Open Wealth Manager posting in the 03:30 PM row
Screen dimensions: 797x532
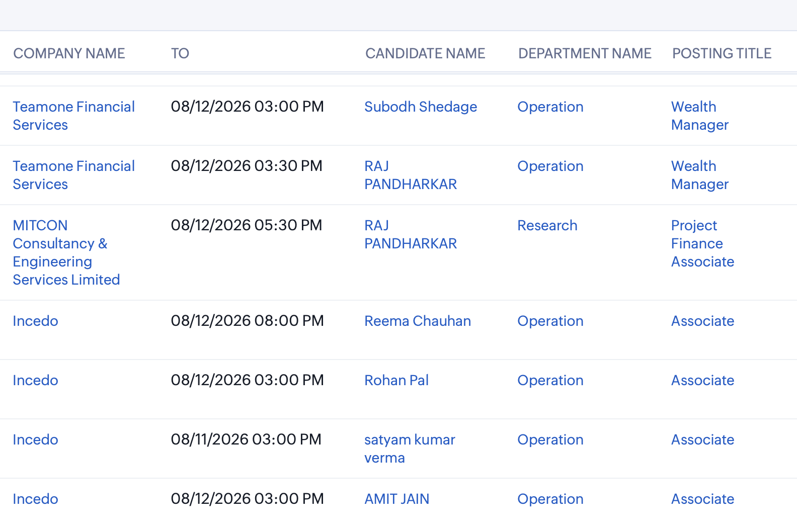pyautogui.click(x=700, y=175)
